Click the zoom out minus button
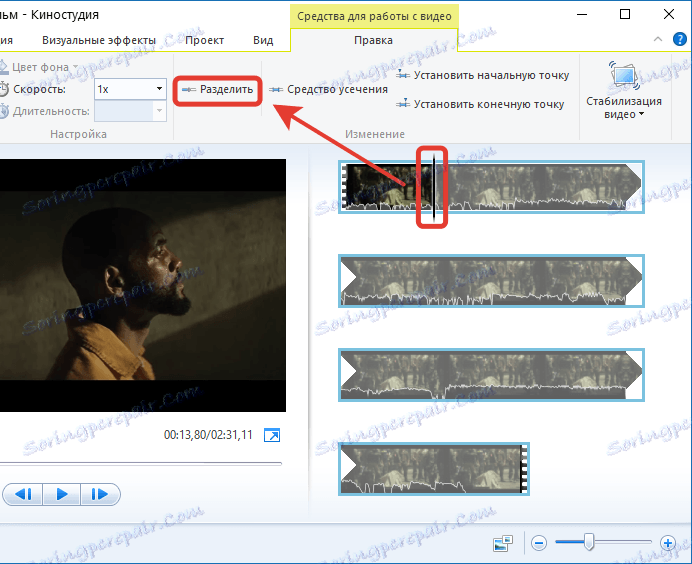 [539, 543]
